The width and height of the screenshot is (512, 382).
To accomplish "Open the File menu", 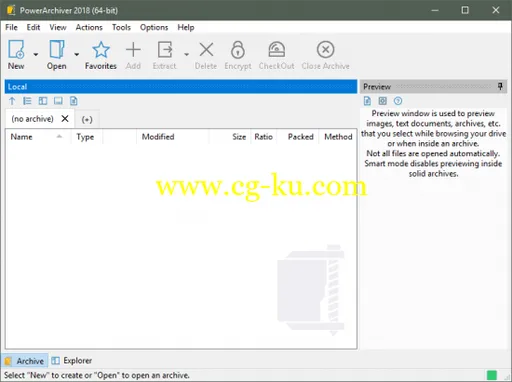I will 11,27.
